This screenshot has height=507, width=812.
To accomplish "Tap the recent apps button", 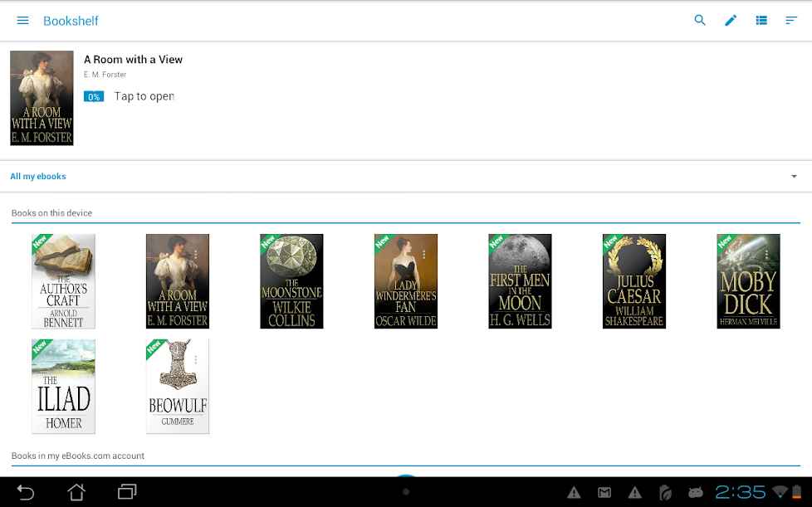I will (127, 491).
